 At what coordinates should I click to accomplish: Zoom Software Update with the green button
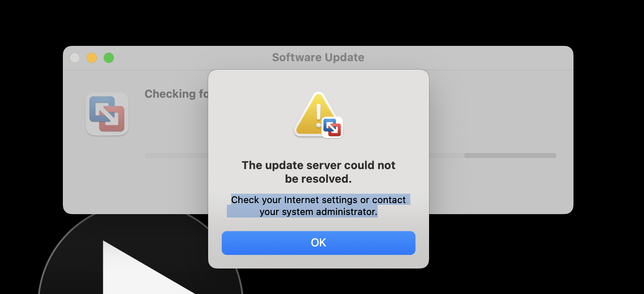click(109, 58)
